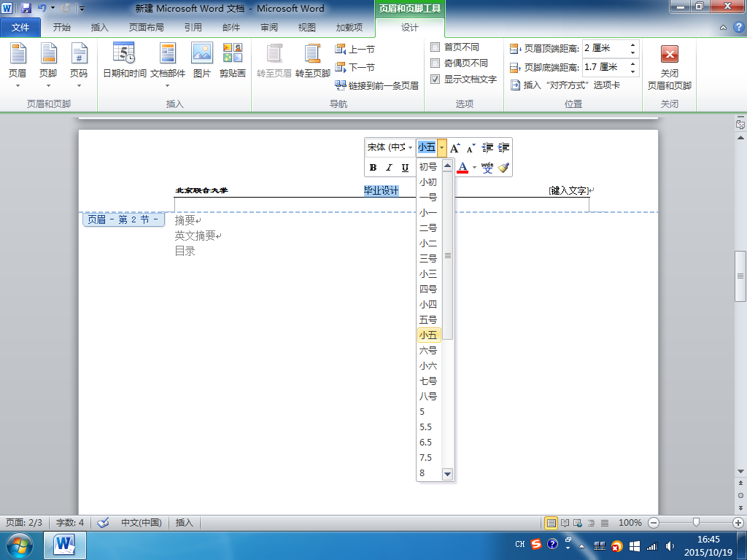The height and width of the screenshot is (560, 747).
Task: Apply red font color A button
Action: 462,167
